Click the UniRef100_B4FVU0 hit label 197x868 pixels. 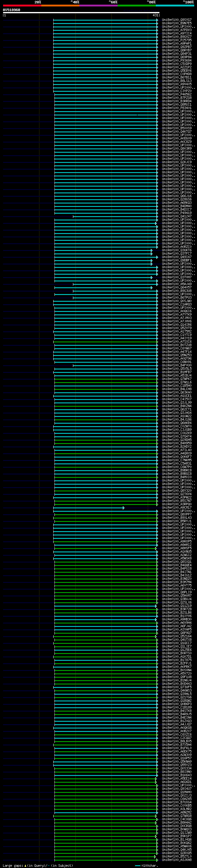pyautogui.click(x=177, y=365)
